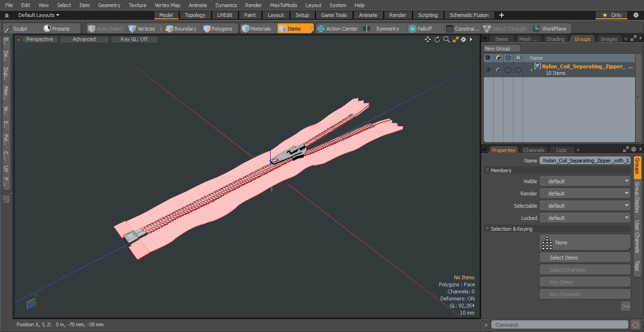Click the viewport zoom magnifier icon
The image size is (644, 332).
coord(446,40)
